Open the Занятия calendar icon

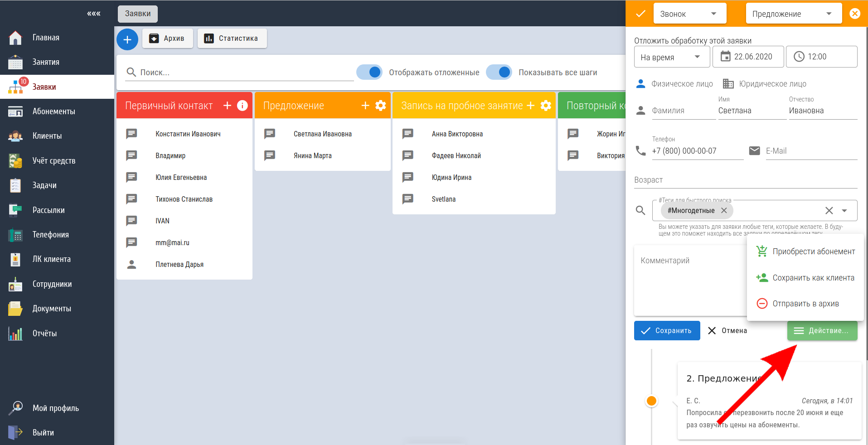pos(15,62)
